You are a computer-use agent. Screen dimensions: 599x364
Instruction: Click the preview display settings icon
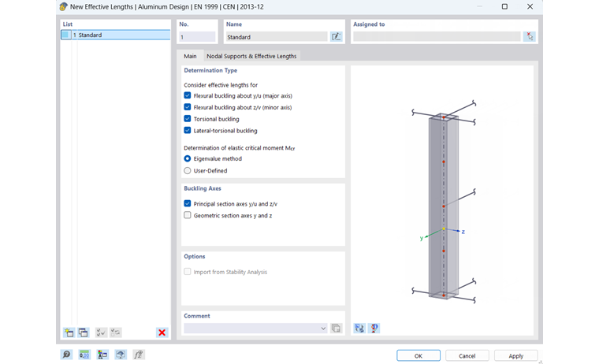click(121, 355)
